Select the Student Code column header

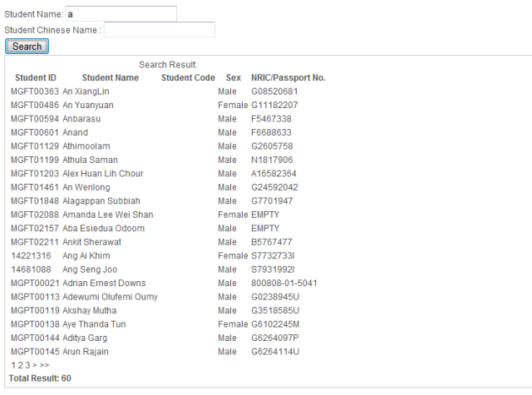[188, 77]
